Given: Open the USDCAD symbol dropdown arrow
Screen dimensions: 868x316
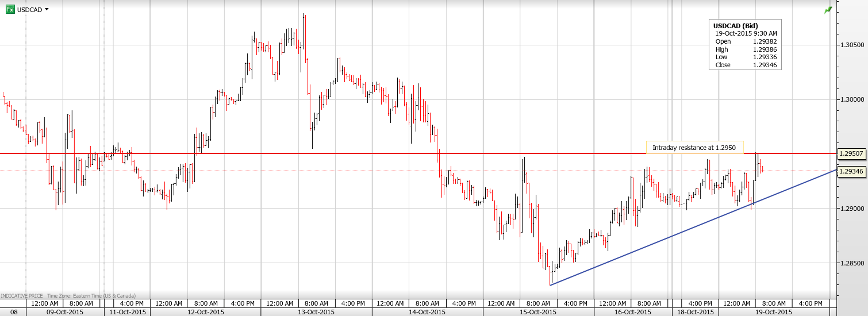Looking at the screenshot, I should coord(47,9).
